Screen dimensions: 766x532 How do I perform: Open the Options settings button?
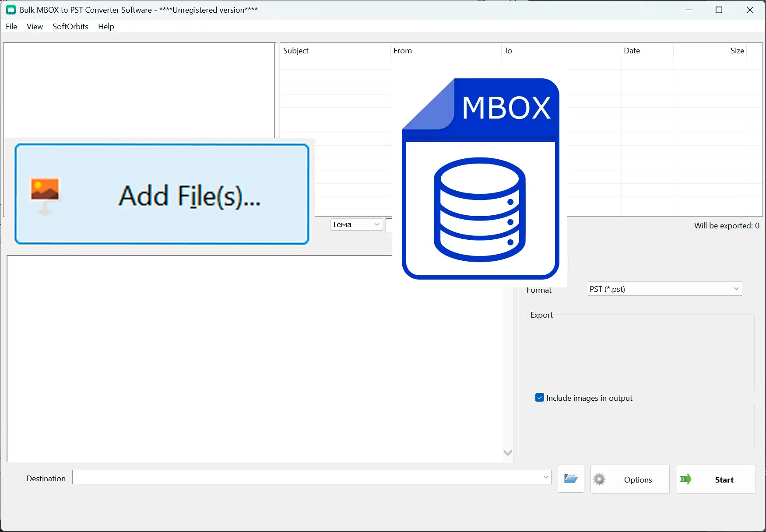(x=630, y=479)
